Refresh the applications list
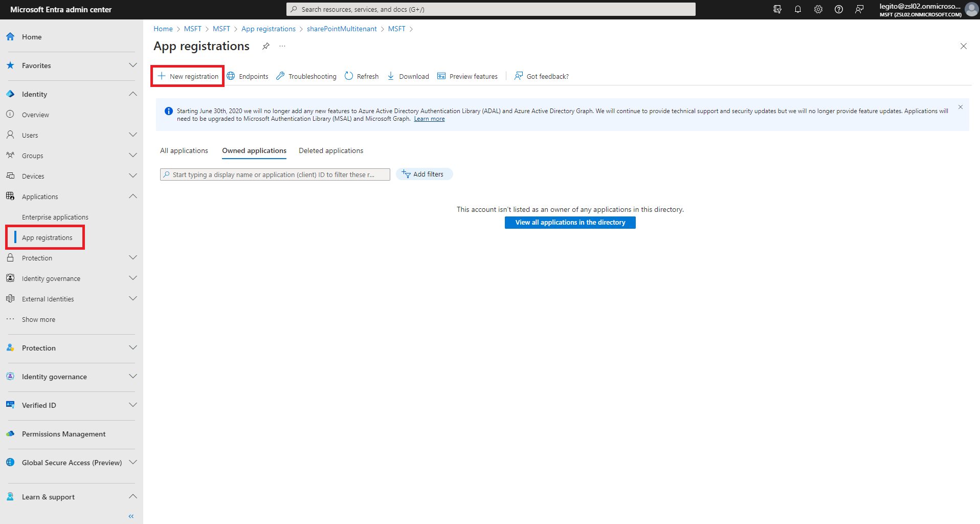 pos(362,76)
